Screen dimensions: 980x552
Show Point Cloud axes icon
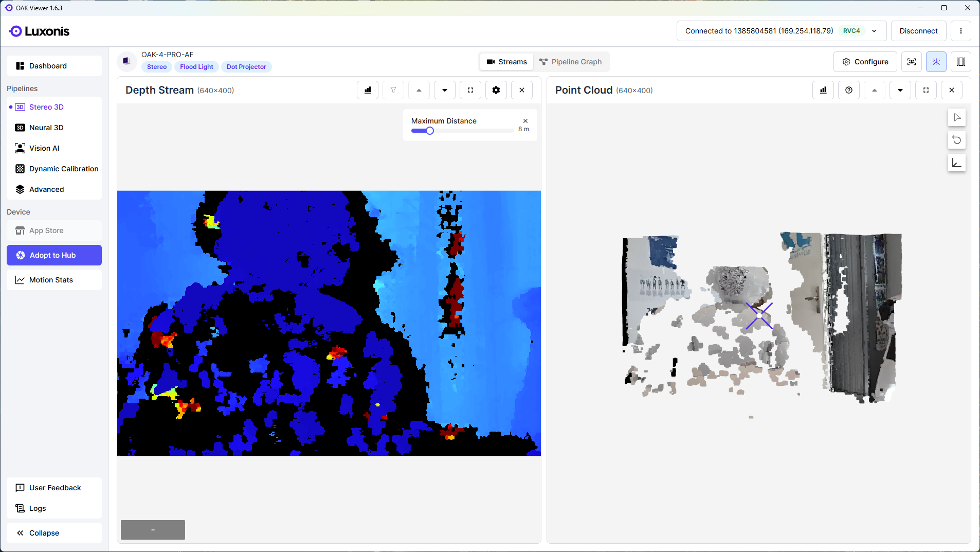pos(956,163)
